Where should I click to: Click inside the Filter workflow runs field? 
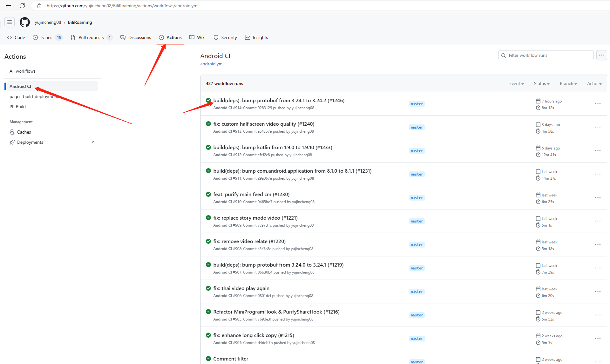tap(546, 55)
